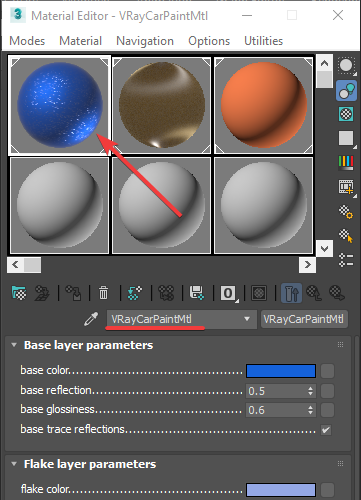Collapse the Flake layer parameters rollout
Viewport: 361px width, 500px height.
click(x=14, y=464)
